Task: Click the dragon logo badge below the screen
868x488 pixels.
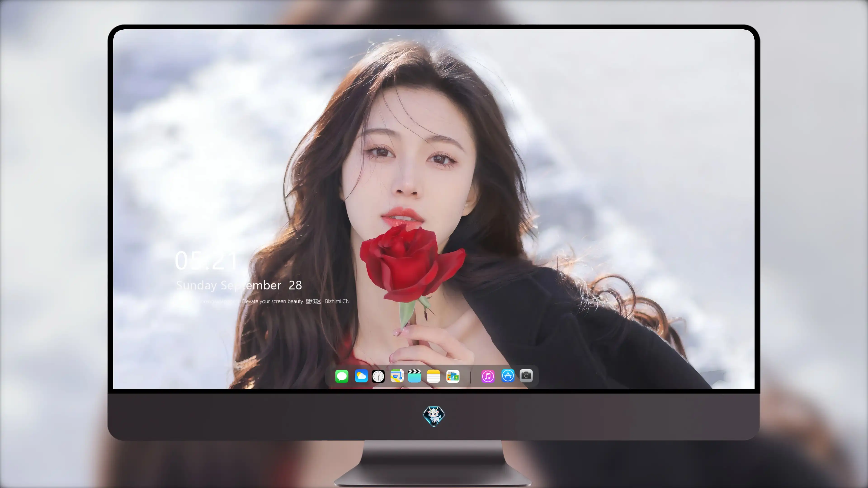Action: click(x=434, y=416)
